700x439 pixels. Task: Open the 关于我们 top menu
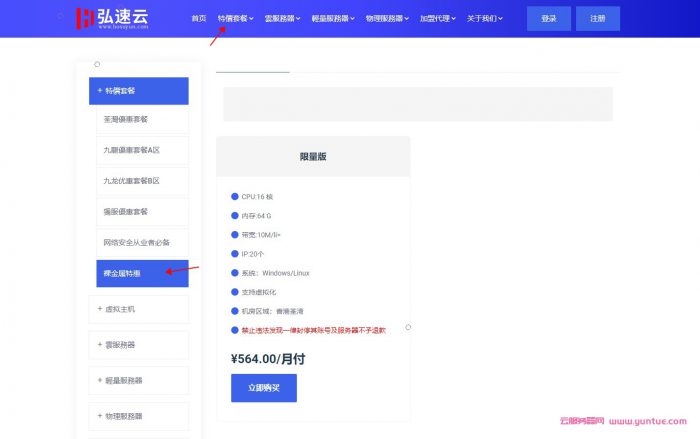click(484, 18)
